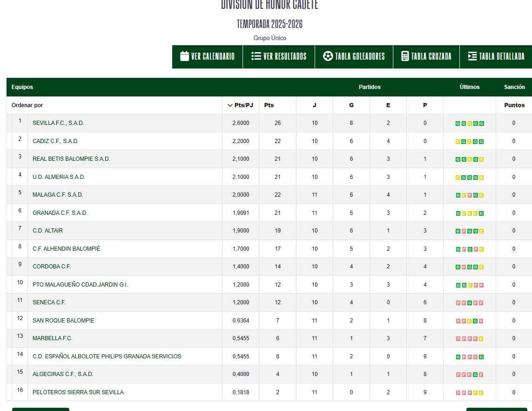Click Peloteros Sierra Sur's last E badge
This screenshot has width=532, height=411.
point(481,393)
